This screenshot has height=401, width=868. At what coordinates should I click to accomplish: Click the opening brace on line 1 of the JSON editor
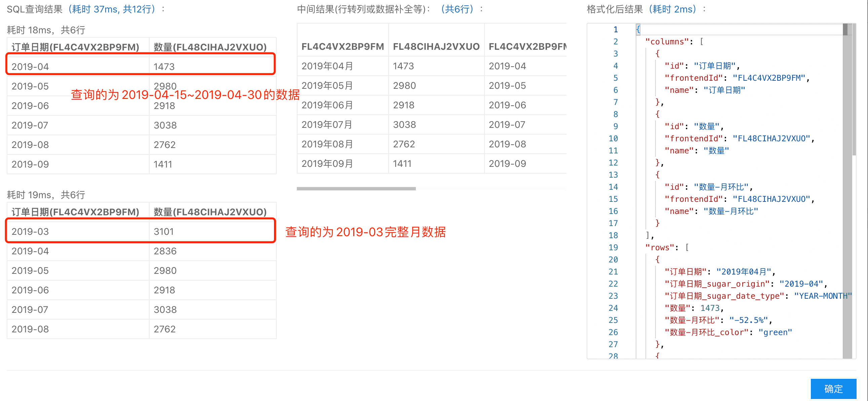click(638, 29)
